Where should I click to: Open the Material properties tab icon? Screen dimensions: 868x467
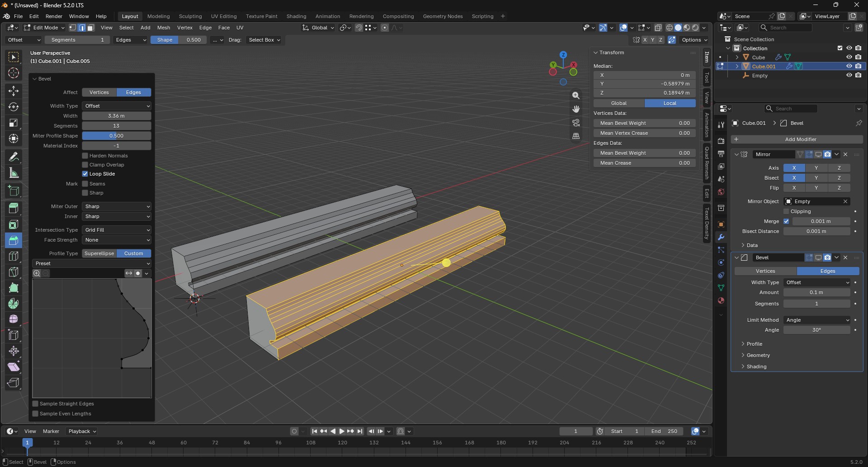click(x=721, y=300)
